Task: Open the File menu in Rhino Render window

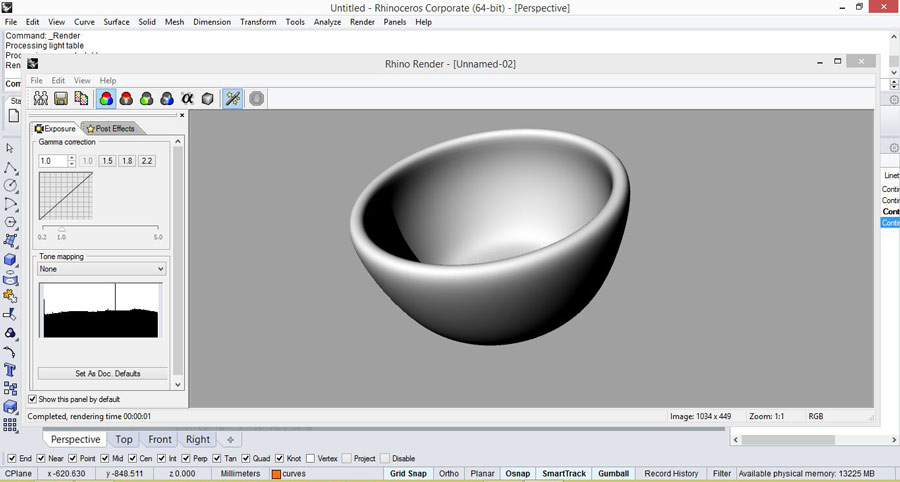Action: (x=36, y=80)
